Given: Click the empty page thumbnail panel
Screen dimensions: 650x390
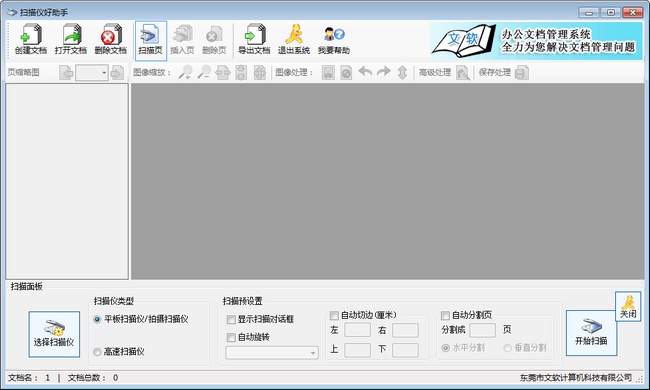Looking at the screenshot, I should click(x=67, y=181).
